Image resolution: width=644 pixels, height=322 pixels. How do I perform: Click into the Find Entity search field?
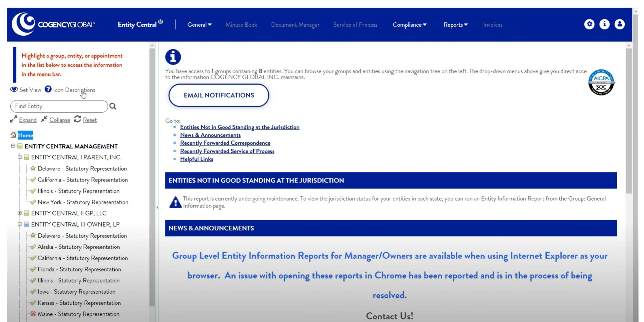click(59, 106)
